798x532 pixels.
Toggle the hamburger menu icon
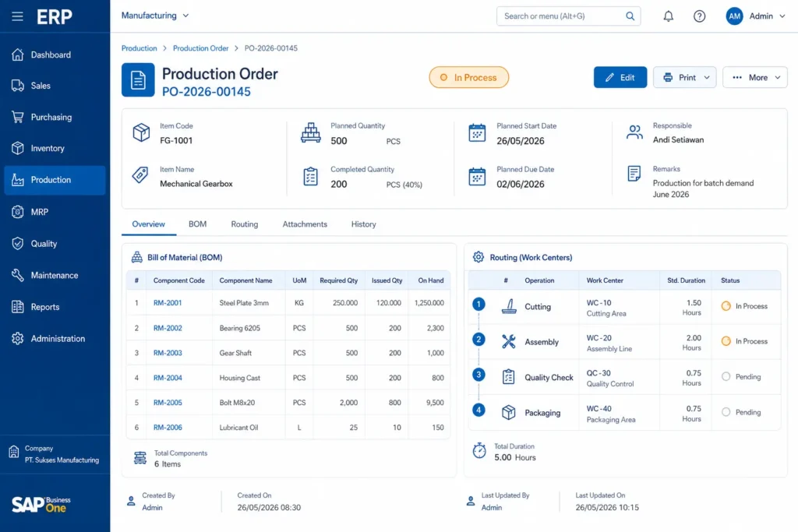(17, 16)
